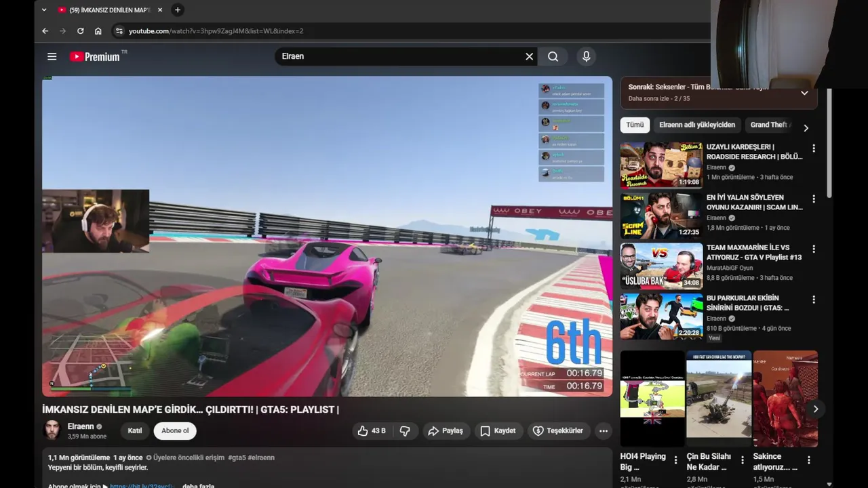Dislike the video

click(x=405, y=430)
